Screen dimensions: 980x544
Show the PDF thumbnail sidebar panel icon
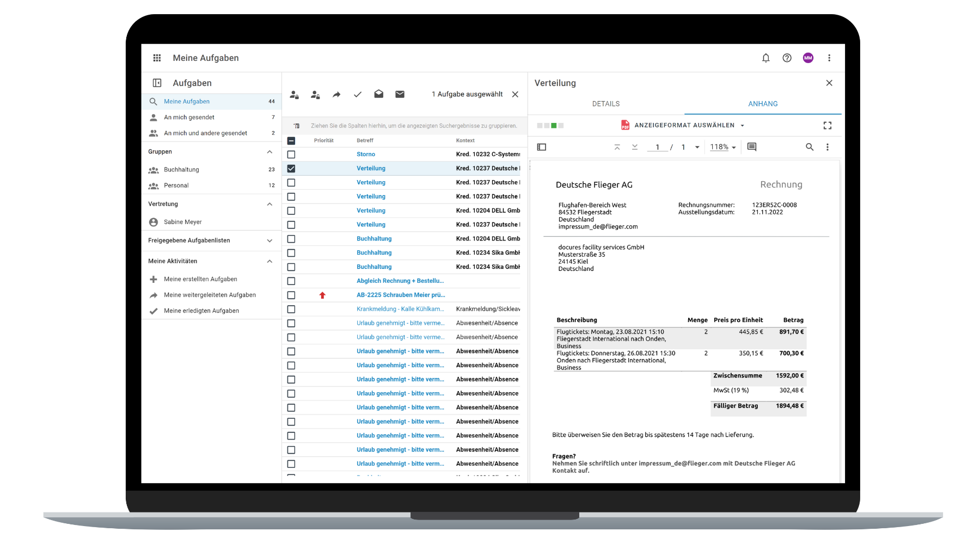(x=541, y=146)
